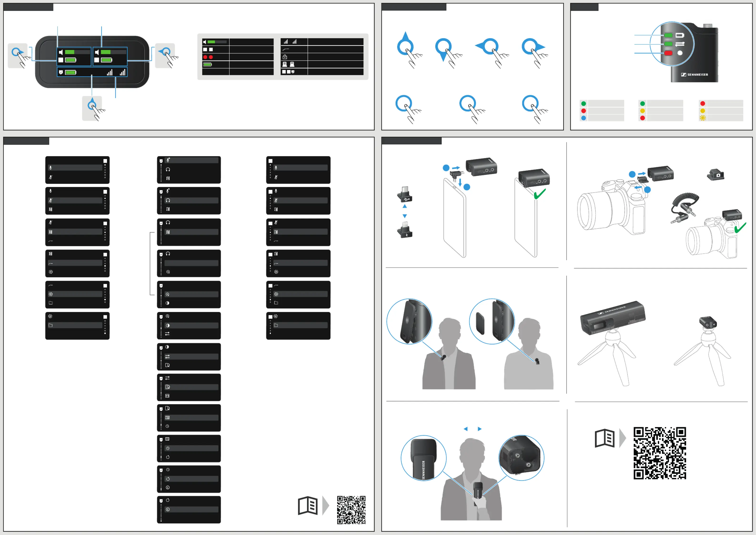756x535 pixels.
Task: Click the manual book icon beside small QR code
Action: coord(308,506)
